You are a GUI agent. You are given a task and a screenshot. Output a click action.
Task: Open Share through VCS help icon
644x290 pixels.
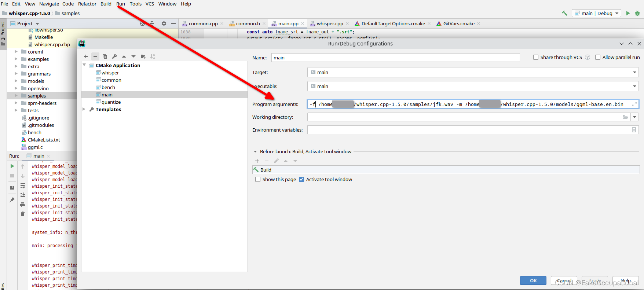[588, 57]
